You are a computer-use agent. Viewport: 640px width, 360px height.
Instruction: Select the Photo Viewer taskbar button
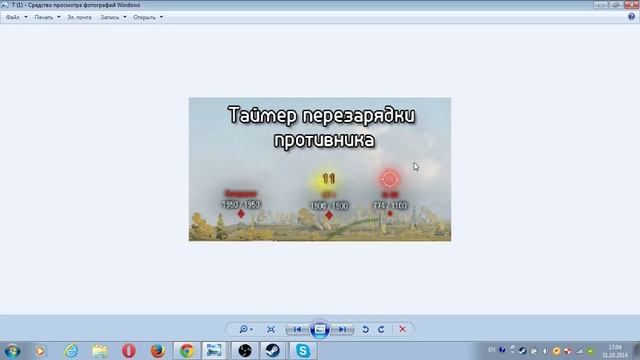(214, 351)
